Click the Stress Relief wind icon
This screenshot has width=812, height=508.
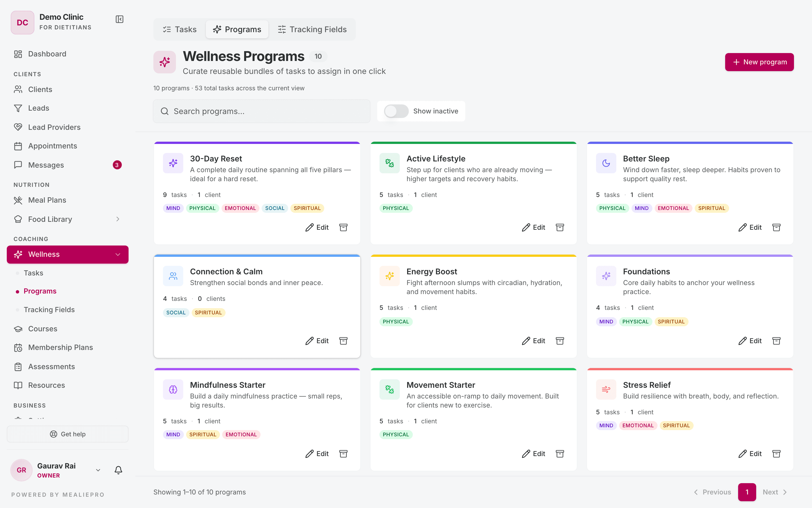tap(606, 389)
